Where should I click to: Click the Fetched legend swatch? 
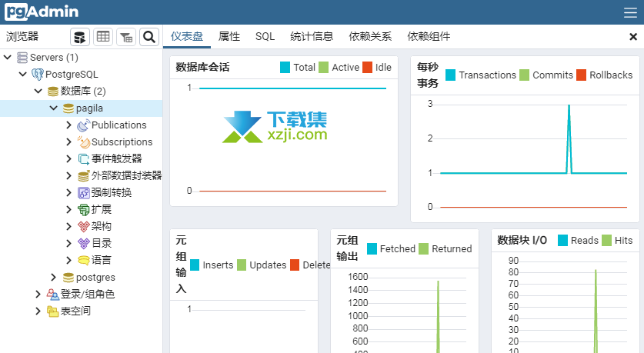372,248
